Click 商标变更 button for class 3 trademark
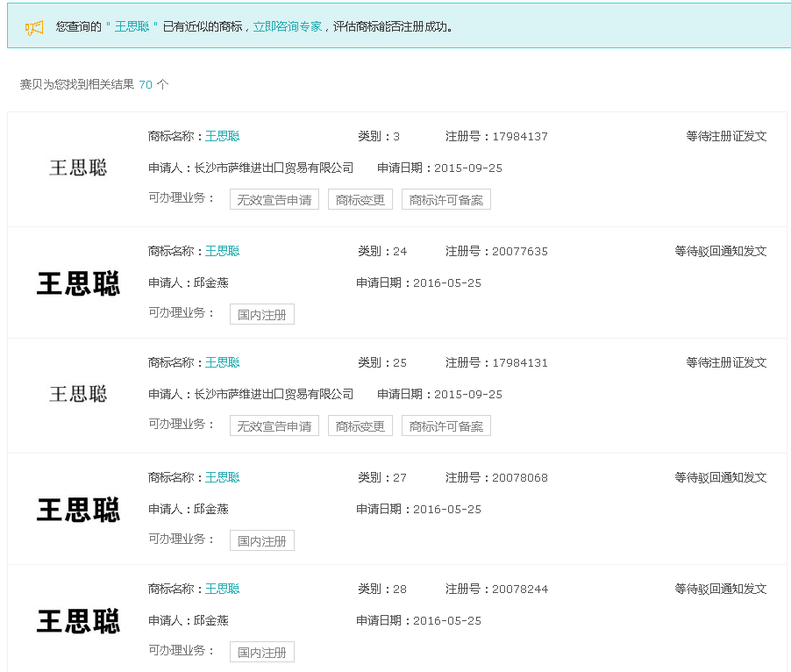The height and width of the screenshot is (672, 791). click(x=360, y=199)
